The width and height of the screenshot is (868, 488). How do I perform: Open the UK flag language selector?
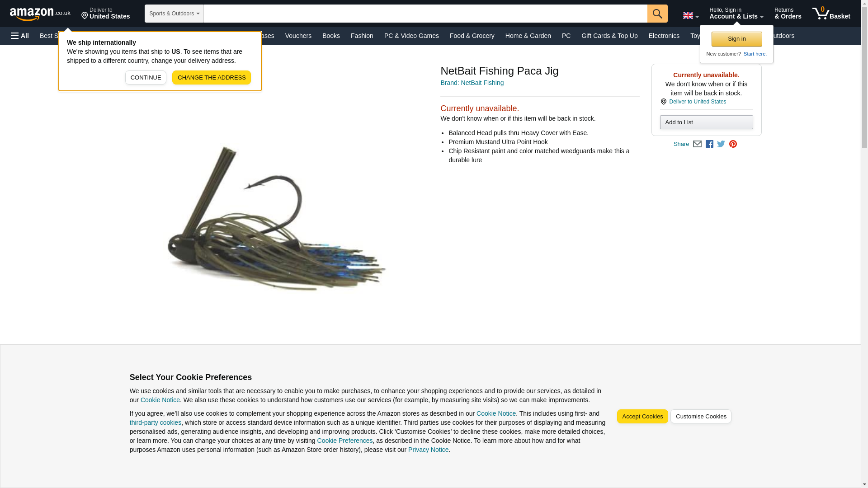point(691,15)
